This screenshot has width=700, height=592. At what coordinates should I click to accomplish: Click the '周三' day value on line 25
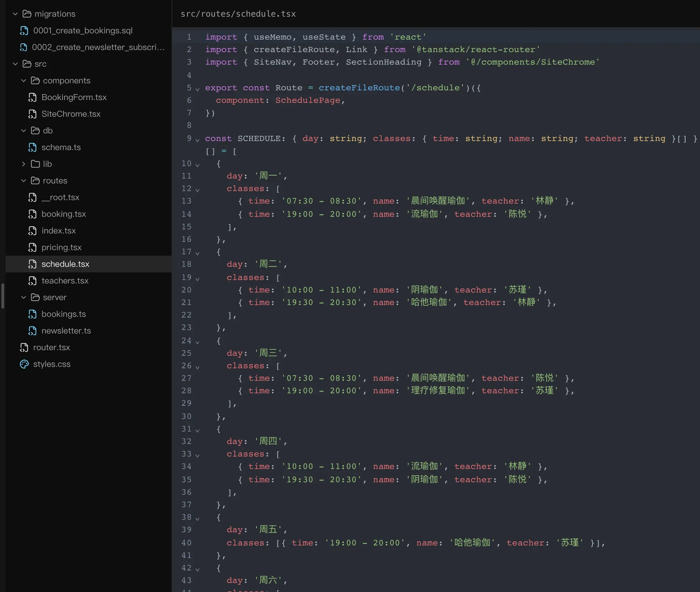click(x=268, y=353)
